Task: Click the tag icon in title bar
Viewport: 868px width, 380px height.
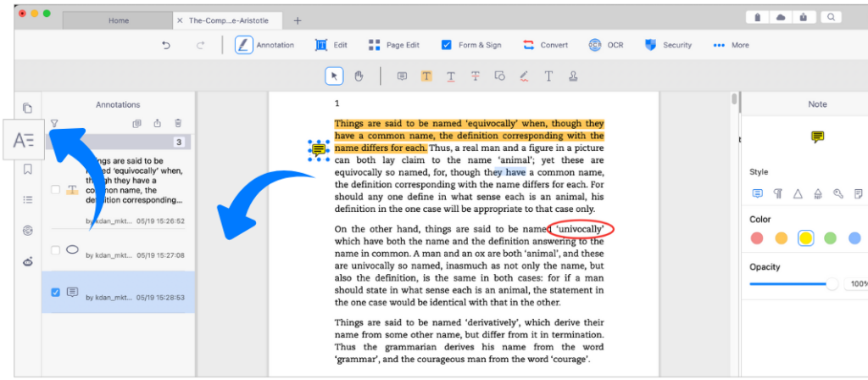Action: tap(757, 17)
